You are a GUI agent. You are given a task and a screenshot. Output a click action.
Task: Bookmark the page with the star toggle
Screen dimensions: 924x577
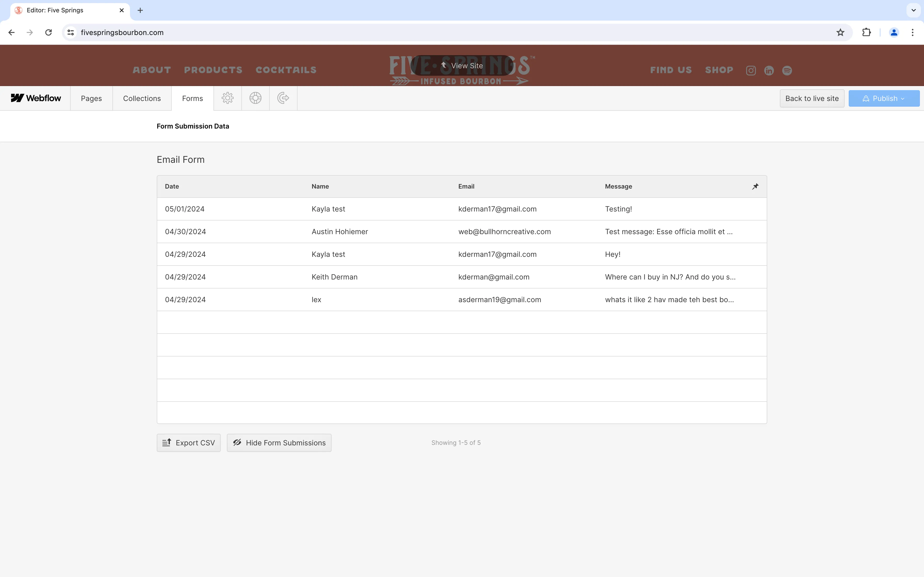840,32
